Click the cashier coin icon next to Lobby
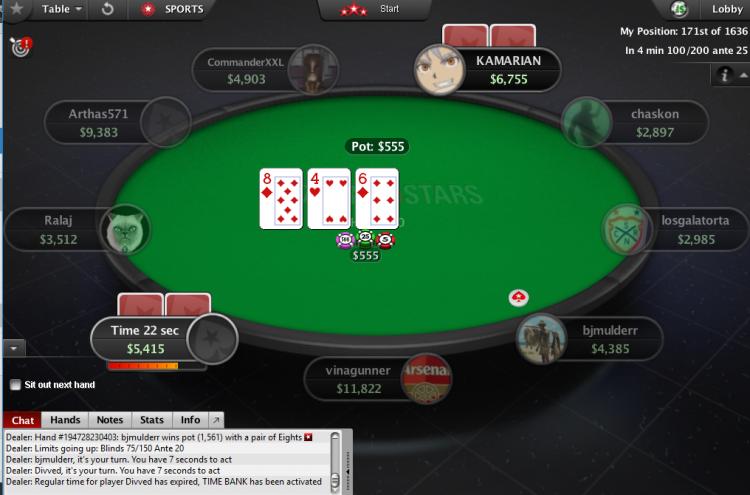 tap(678, 9)
